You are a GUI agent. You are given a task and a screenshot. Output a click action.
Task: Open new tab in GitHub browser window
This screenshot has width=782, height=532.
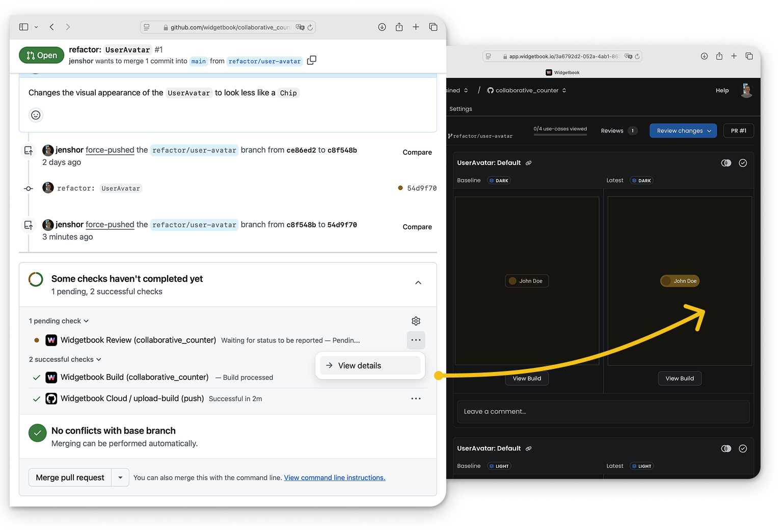416,27
